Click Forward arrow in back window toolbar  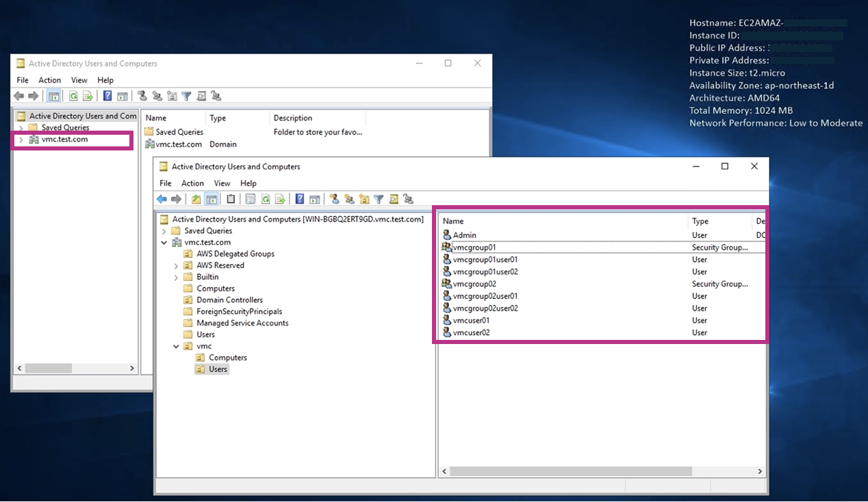[x=33, y=96]
